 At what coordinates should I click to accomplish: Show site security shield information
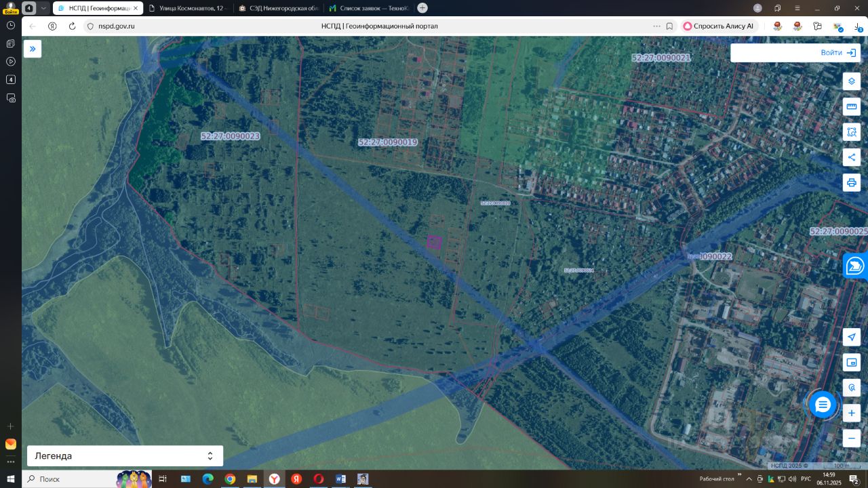click(x=90, y=26)
